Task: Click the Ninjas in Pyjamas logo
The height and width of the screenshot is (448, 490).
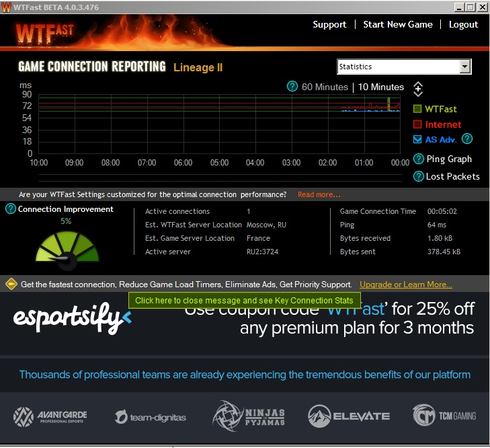Action: click(249, 416)
